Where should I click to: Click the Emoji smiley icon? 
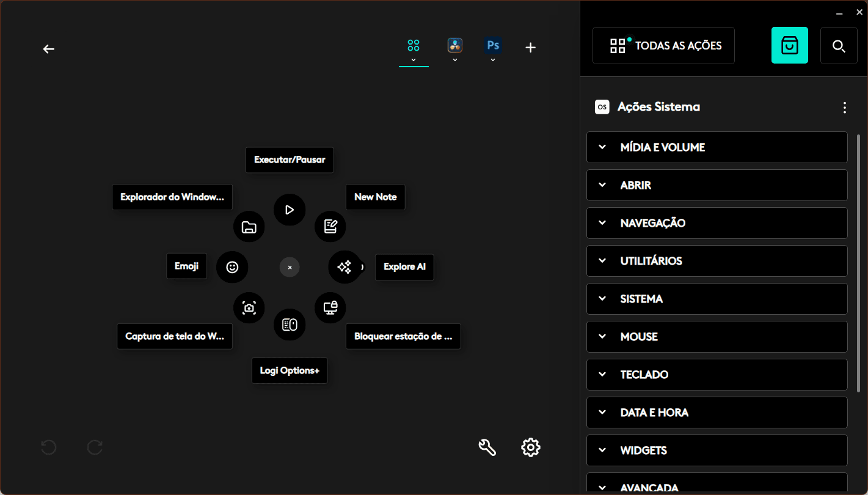pyautogui.click(x=232, y=267)
